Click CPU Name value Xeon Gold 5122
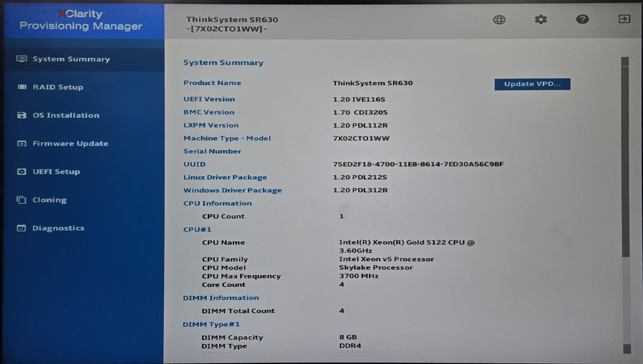Screen dimensions: 643x364 [407, 246]
